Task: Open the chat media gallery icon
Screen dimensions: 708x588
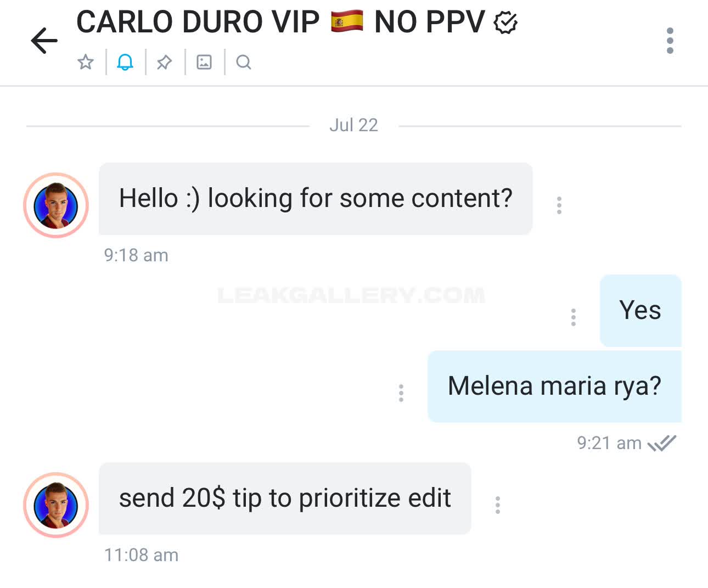Action: click(x=204, y=62)
